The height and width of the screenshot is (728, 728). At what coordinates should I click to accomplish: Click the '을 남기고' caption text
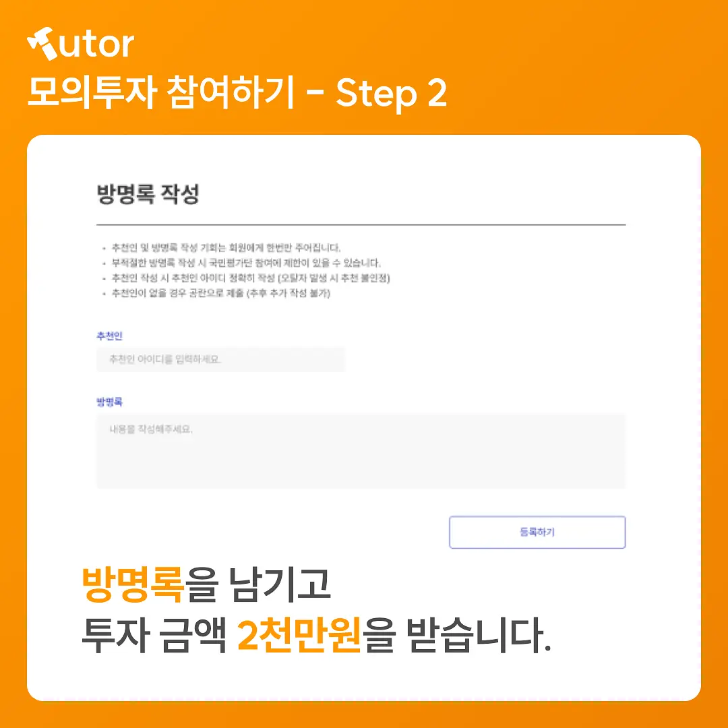click(257, 584)
